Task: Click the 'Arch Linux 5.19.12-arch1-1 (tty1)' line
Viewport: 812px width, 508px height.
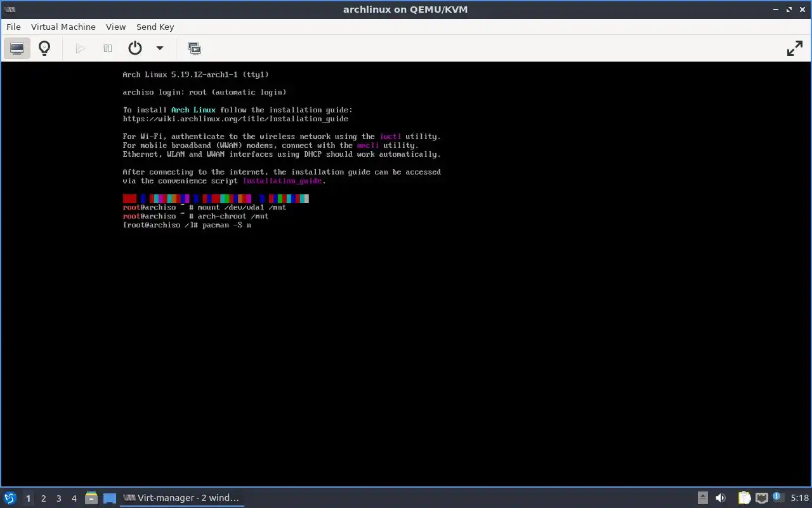Action: coord(195,74)
